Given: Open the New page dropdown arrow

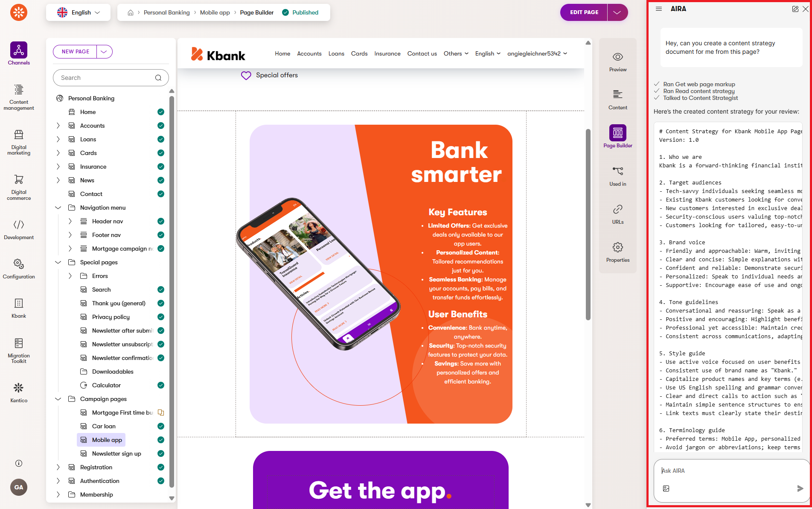Looking at the screenshot, I should [x=105, y=52].
